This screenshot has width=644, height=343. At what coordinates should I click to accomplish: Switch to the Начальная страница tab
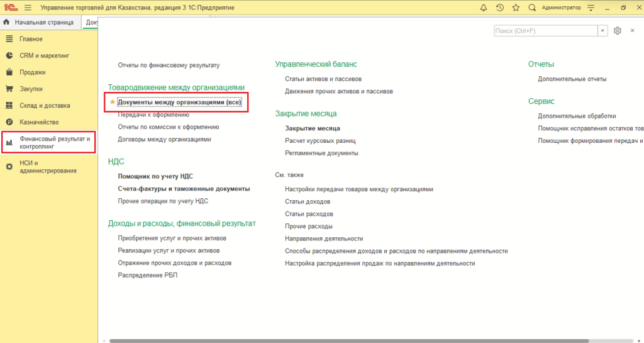pyautogui.click(x=45, y=22)
